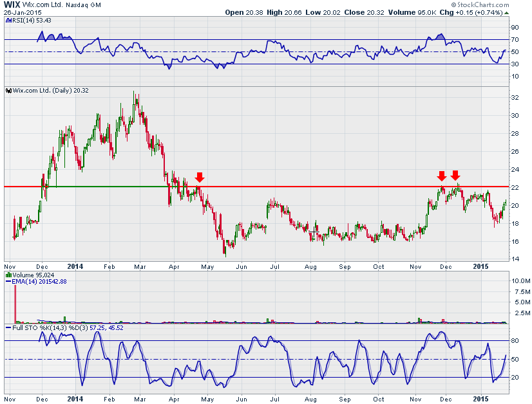Click the 90 level on RSI axis
The height and width of the screenshot is (404, 532).
click(x=515, y=28)
